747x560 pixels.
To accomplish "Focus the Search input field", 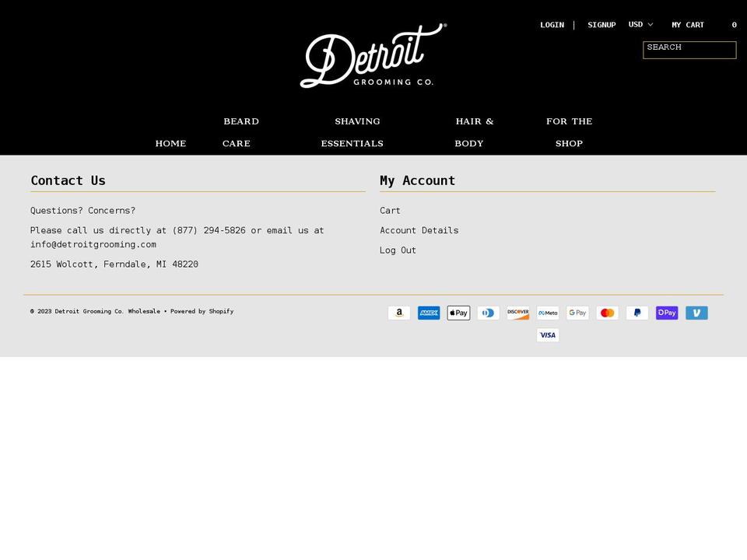I will coord(689,50).
